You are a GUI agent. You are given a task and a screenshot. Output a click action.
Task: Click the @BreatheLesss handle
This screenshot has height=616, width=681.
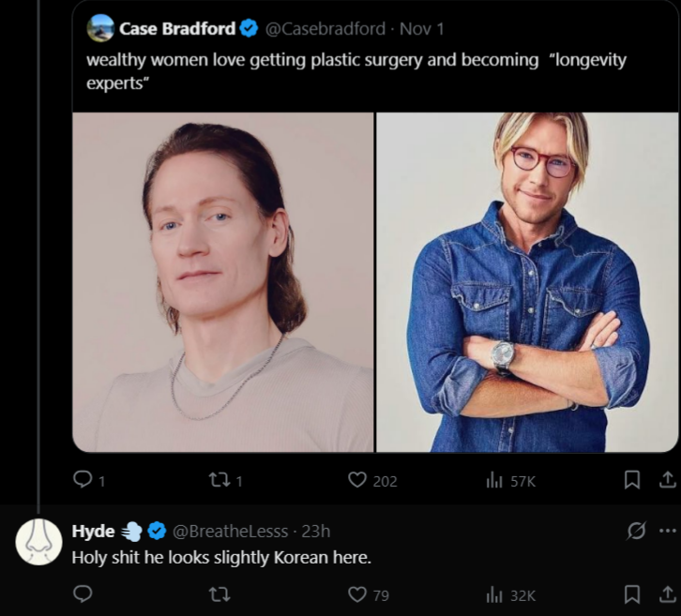[x=230, y=532]
